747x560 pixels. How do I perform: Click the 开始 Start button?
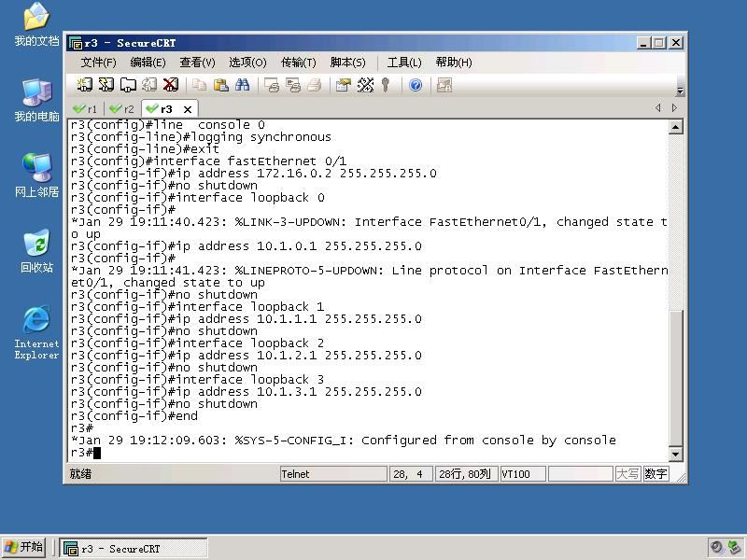tap(24, 547)
